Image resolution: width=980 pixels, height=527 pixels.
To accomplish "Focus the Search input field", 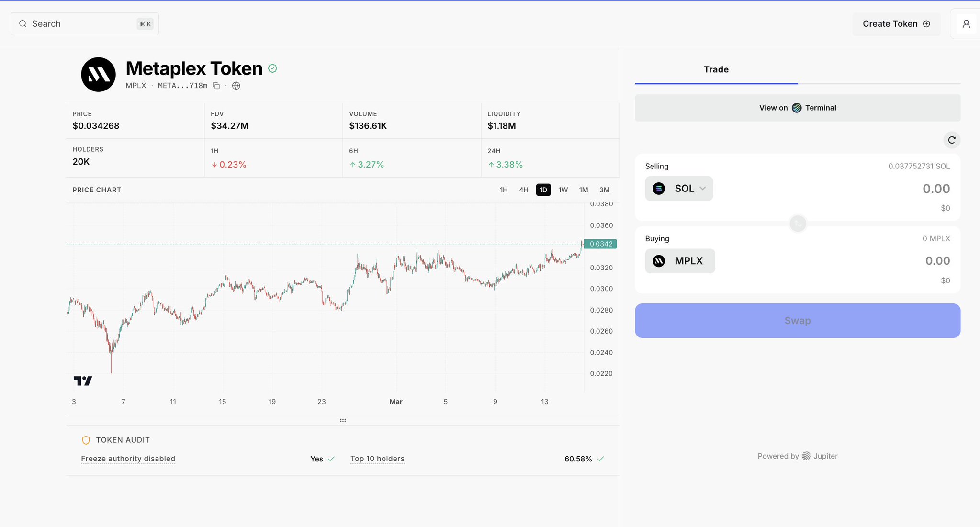I will tap(85, 24).
